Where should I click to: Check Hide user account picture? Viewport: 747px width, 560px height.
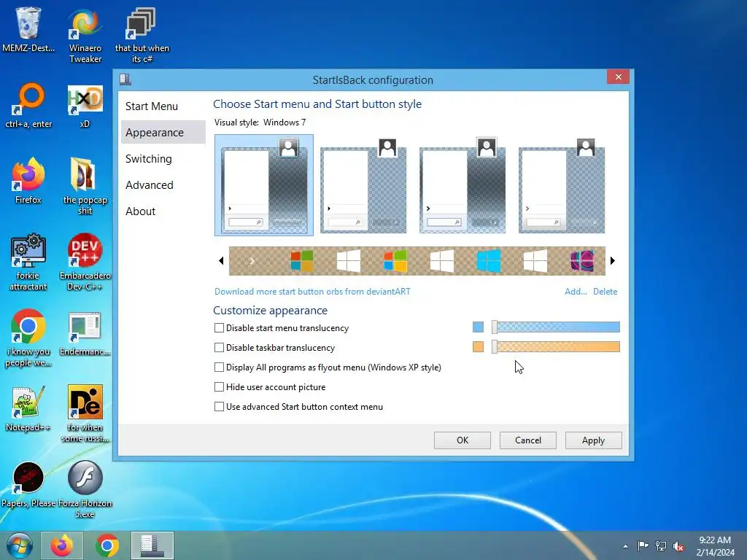(219, 386)
